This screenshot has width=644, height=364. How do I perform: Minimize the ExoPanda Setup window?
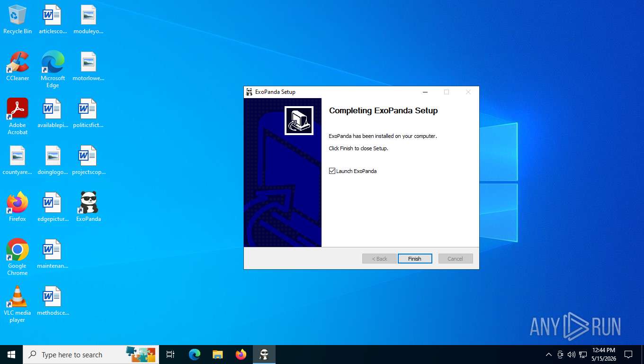pos(425,92)
